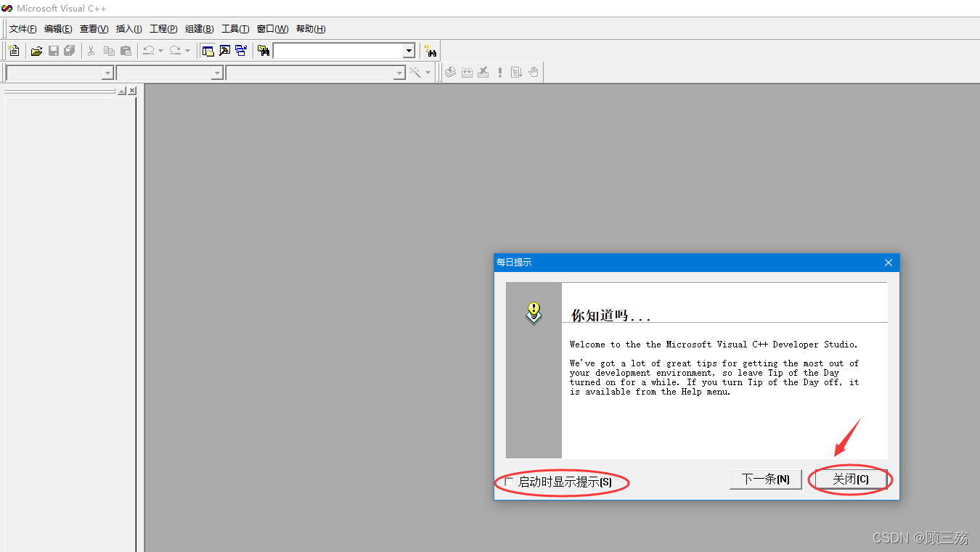980x552 pixels.
Task: Close the 每日提示 dialog via title X
Action: (x=889, y=262)
